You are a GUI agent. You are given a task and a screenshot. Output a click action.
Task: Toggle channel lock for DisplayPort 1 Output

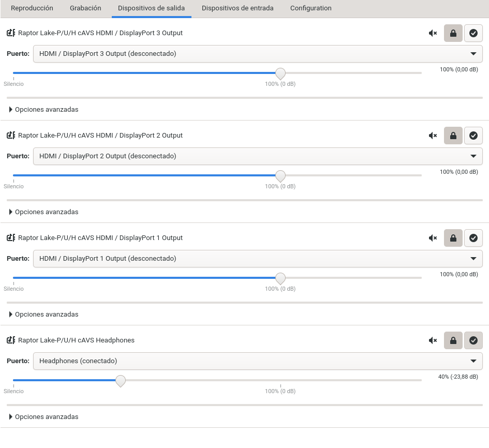453,238
